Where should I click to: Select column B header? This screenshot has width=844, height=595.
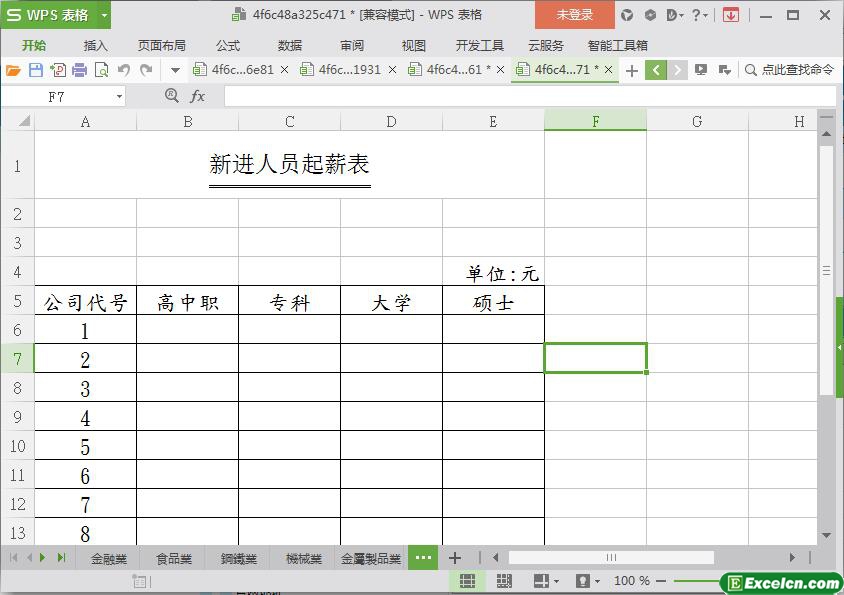pos(187,122)
